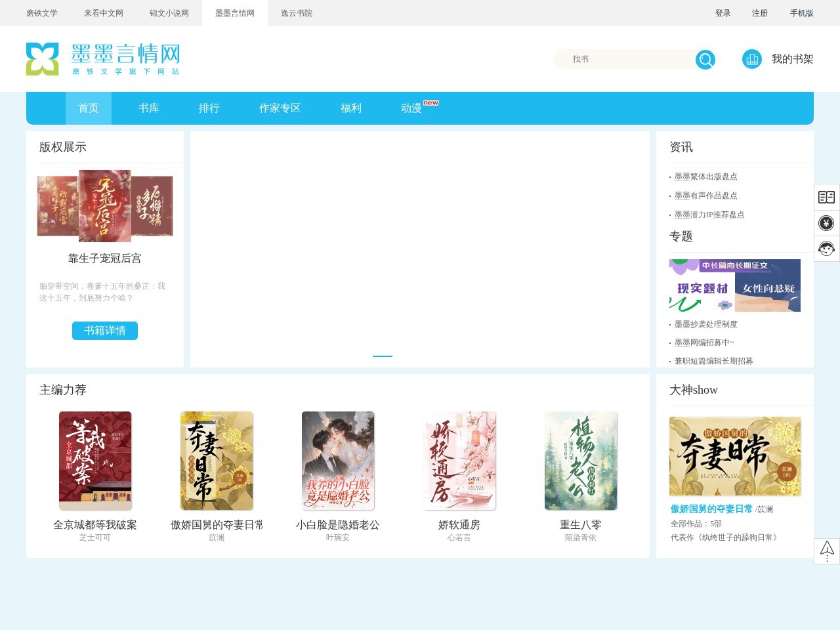Viewport: 840px width, 630px height.
Task: Go to 作家专区 section
Action: click(280, 108)
